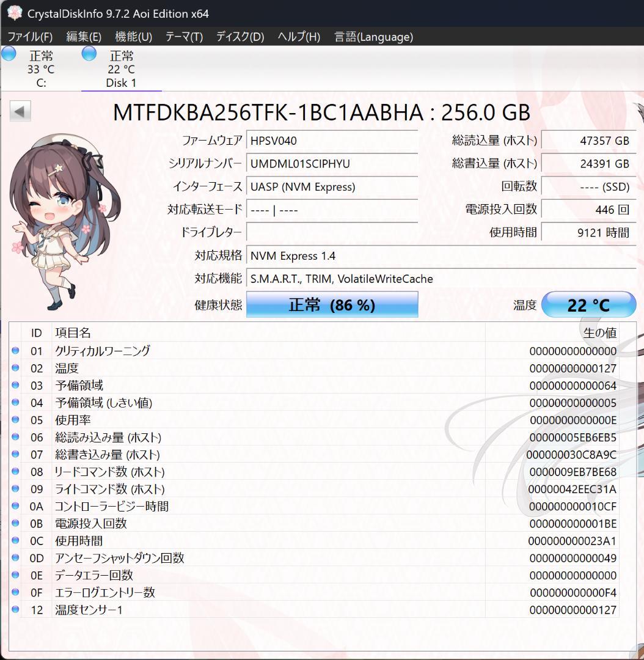Click status dot for 03 予備領域 row

point(15,385)
